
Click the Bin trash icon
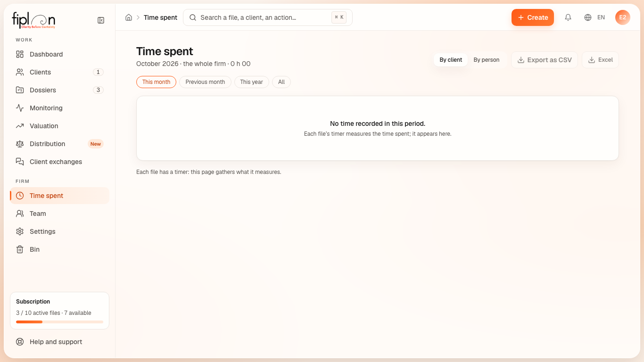(20, 249)
